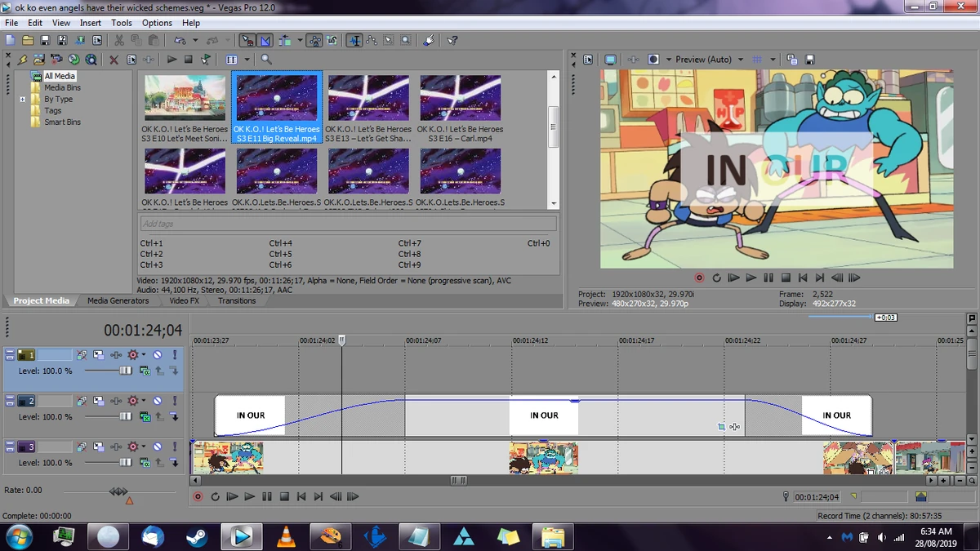
Task: Toggle Enable Snapping in toolbar
Action: coord(247,40)
